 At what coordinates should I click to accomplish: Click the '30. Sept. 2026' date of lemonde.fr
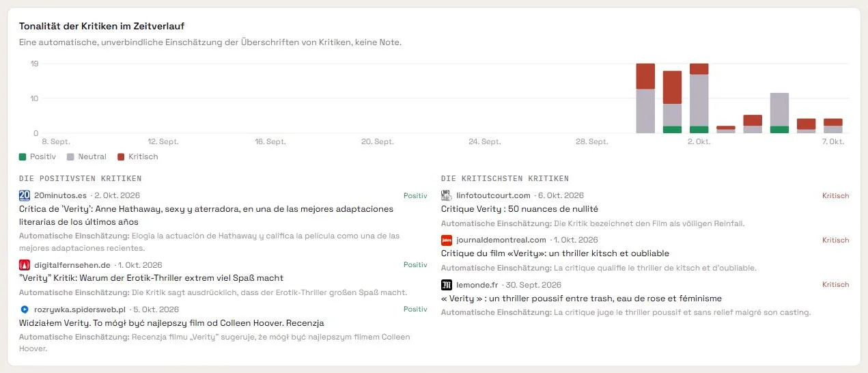[533, 284]
